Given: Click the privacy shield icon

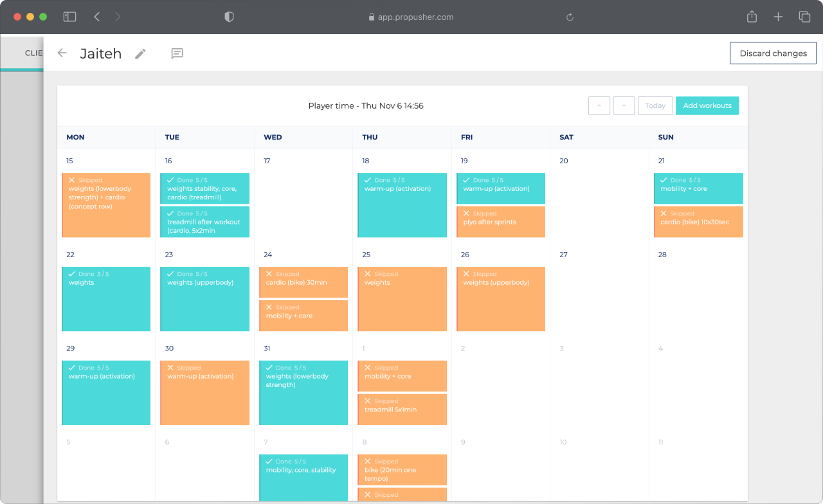Looking at the screenshot, I should point(229,17).
